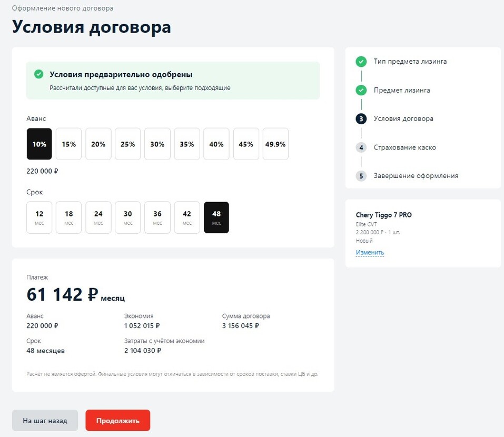Click the step 5 circle for Завершение оформления

tap(361, 176)
